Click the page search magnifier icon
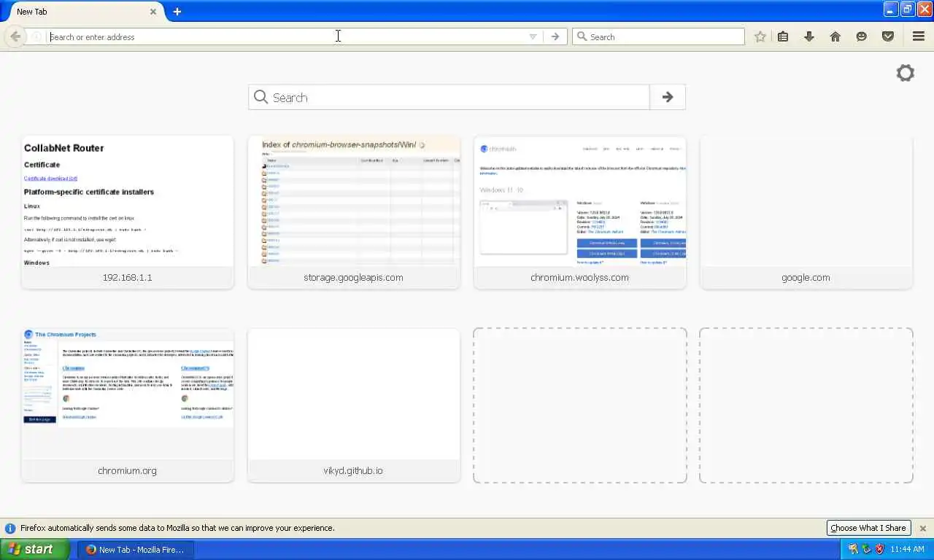This screenshot has width=934, height=560. pos(260,97)
